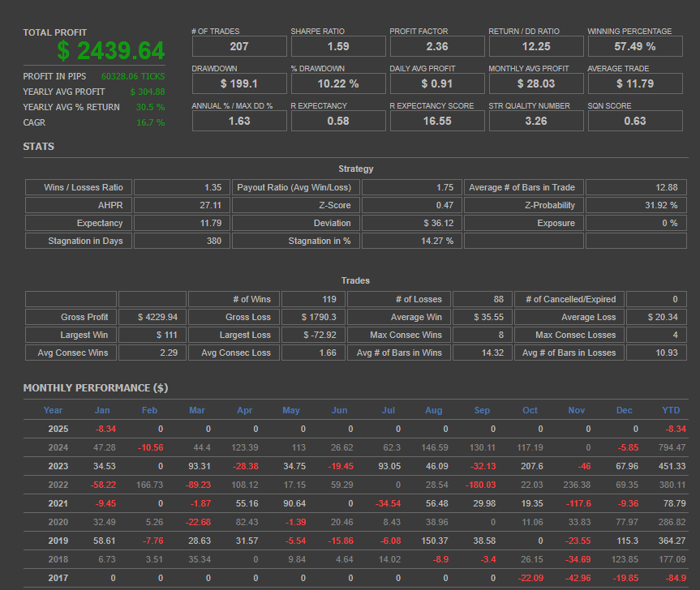Click the Average Loss value $ 20.34
Viewport: 700px width, 590px height.
[x=663, y=317]
